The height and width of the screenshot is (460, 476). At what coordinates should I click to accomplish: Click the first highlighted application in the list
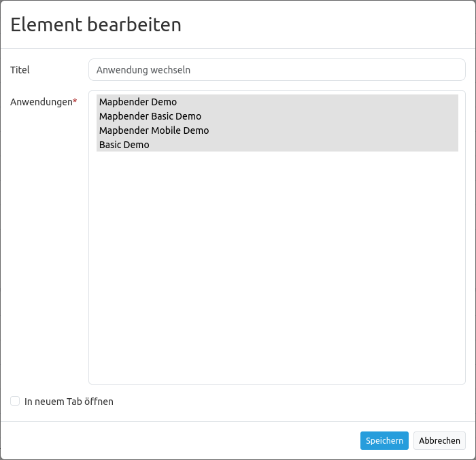pyautogui.click(x=138, y=102)
